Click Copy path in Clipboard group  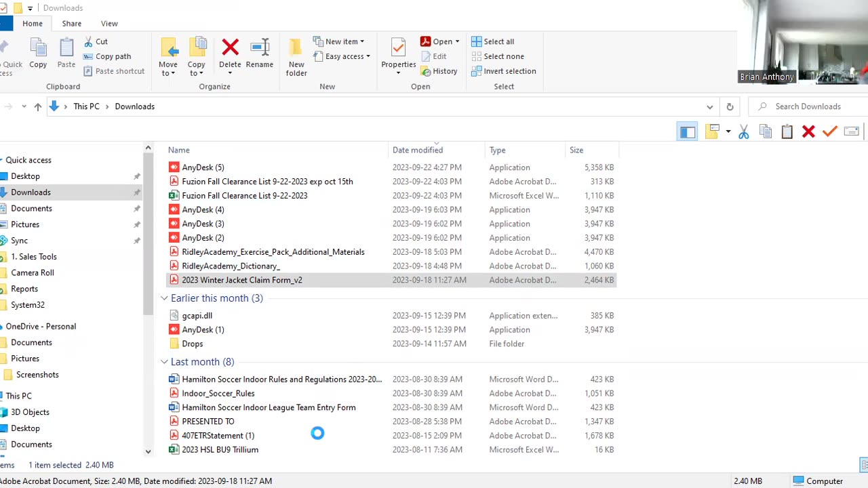(x=107, y=56)
